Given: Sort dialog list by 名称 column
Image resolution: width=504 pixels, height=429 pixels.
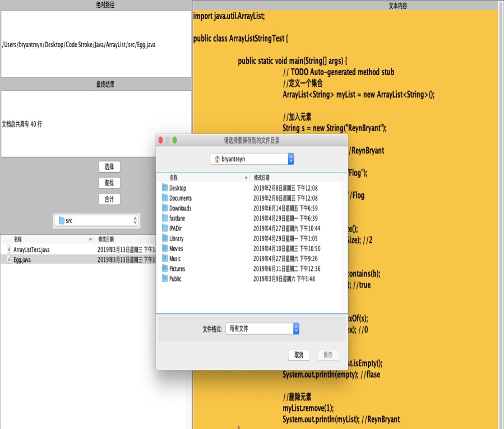Looking at the screenshot, I should tap(202, 177).
